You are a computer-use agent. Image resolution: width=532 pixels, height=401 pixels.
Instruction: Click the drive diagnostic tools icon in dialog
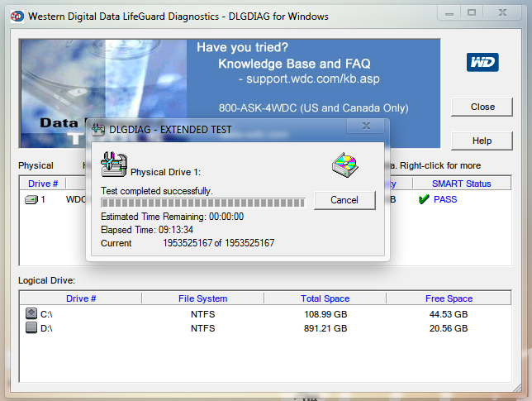pyautogui.click(x=114, y=165)
